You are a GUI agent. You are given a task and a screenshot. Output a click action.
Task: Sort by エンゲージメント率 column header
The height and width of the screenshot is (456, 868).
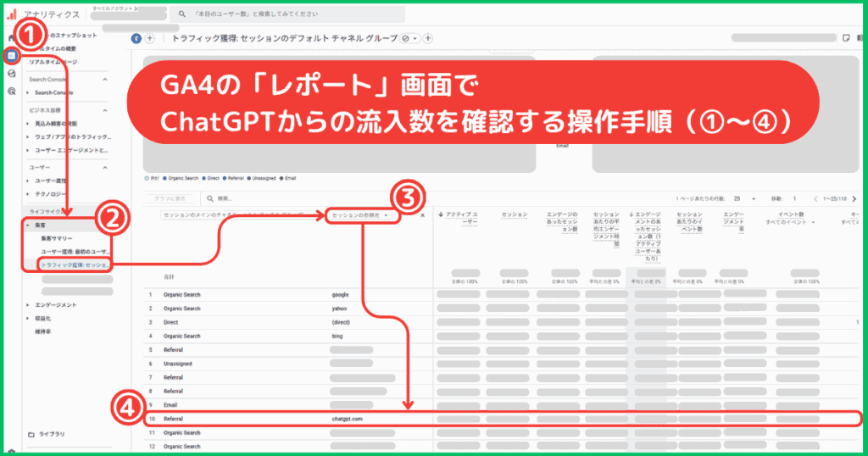pos(733,222)
